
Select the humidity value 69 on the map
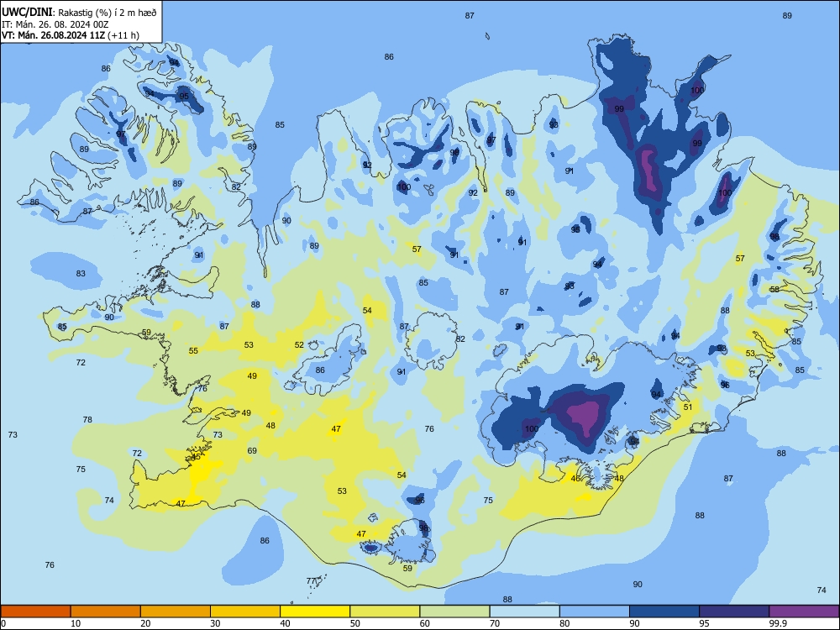(252, 451)
